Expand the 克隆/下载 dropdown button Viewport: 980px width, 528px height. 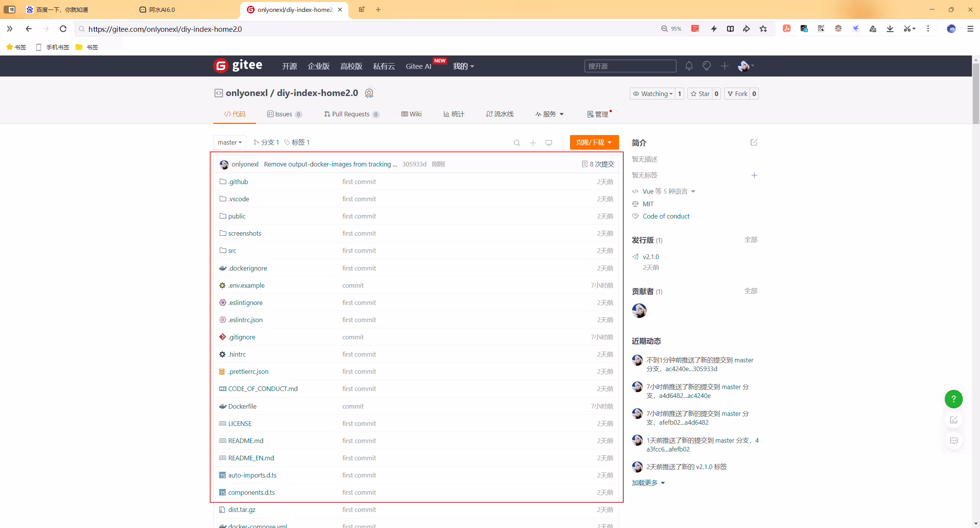[594, 142]
